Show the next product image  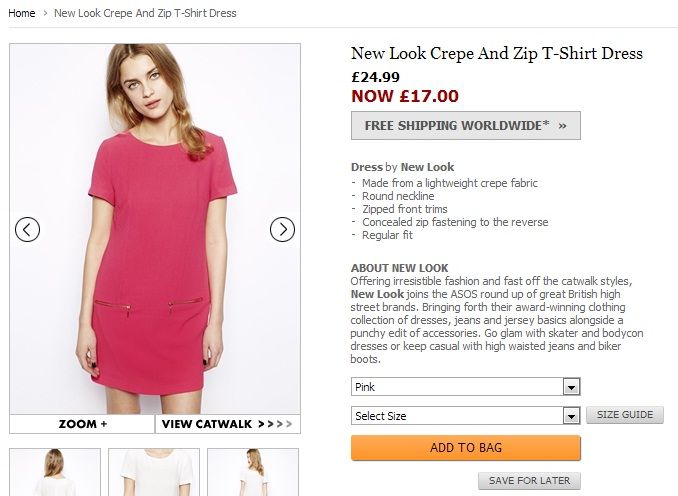(x=282, y=229)
